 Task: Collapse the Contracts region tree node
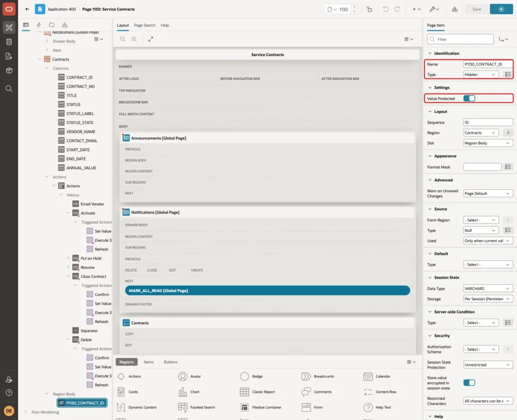pyautogui.click(x=40, y=60)
